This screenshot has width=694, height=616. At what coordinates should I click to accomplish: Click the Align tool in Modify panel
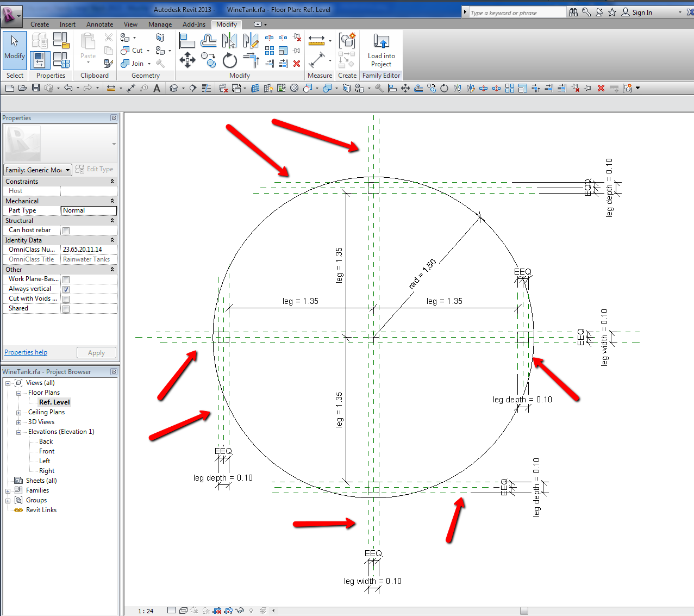click(187, 41)
